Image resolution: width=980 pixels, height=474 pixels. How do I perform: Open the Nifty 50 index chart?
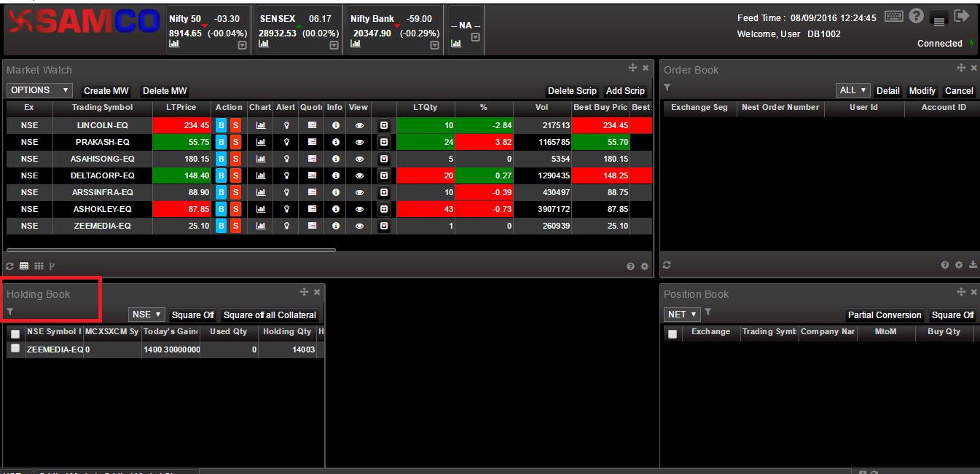coord(174,44)
